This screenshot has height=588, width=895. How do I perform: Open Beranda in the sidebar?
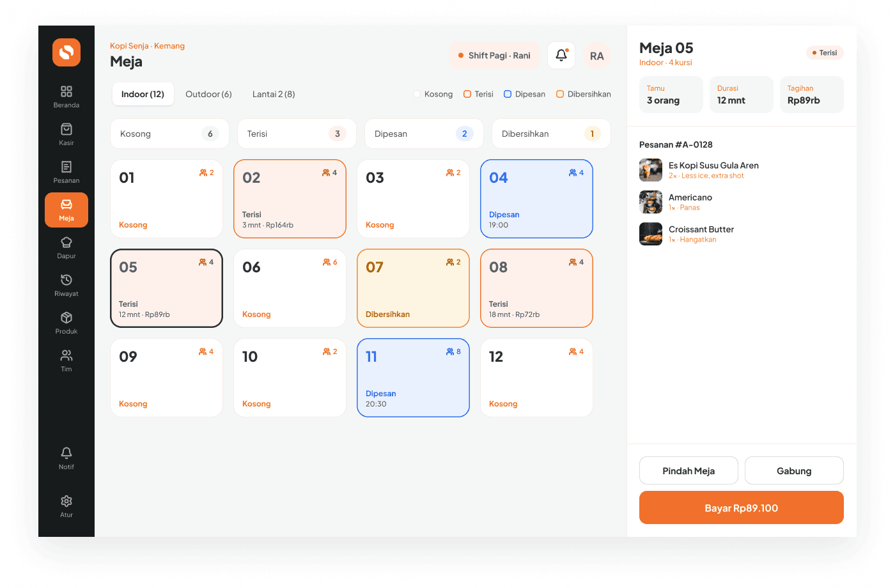[x=66, y=97]
